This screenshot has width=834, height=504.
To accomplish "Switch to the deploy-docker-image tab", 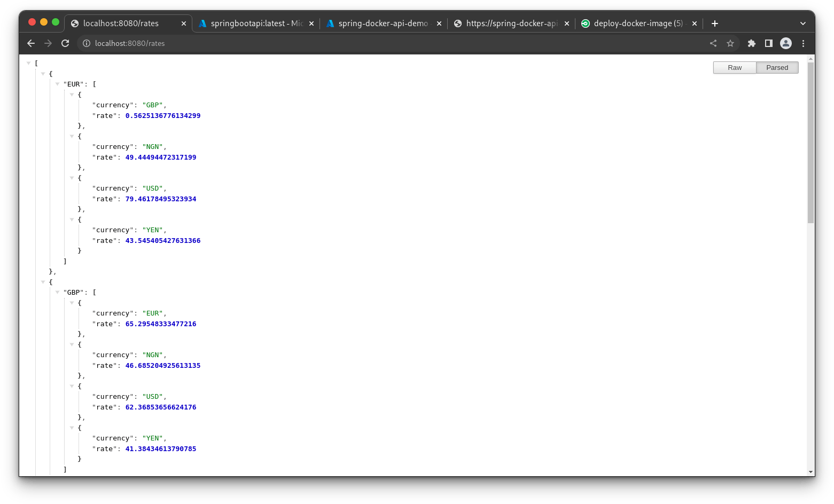I will point(633,23).
